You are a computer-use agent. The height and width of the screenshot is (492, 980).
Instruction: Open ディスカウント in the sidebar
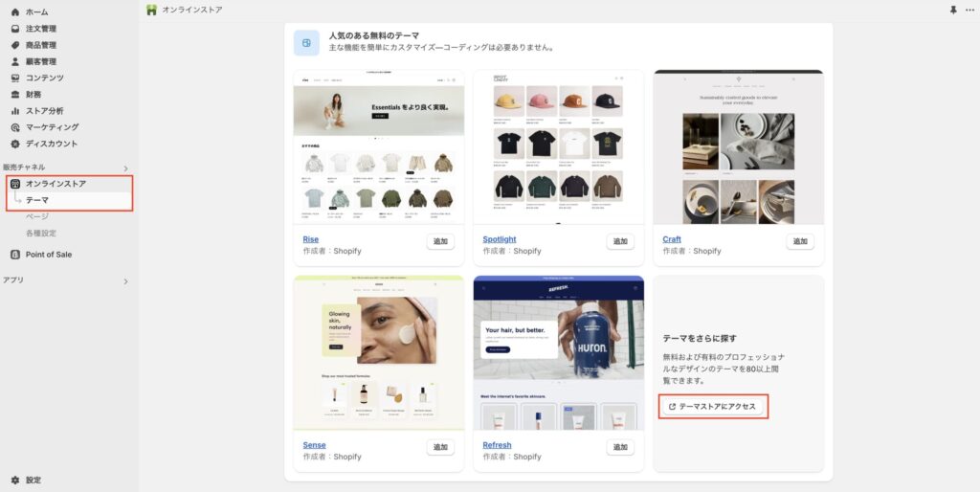tap(52, 144)
